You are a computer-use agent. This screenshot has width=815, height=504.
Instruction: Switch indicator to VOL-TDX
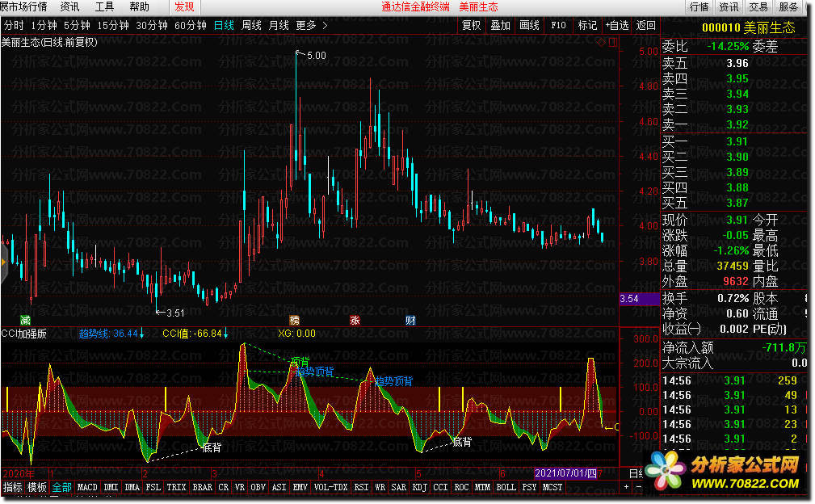(330, 487)
